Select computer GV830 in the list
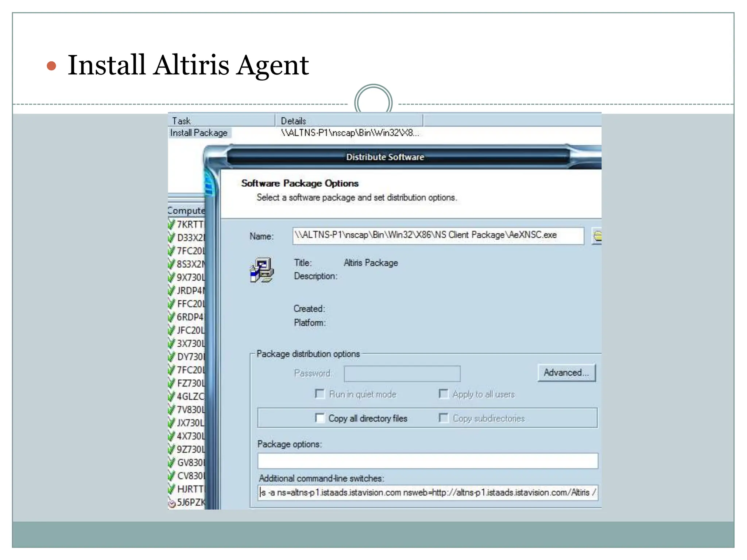 tap(190, 463)
